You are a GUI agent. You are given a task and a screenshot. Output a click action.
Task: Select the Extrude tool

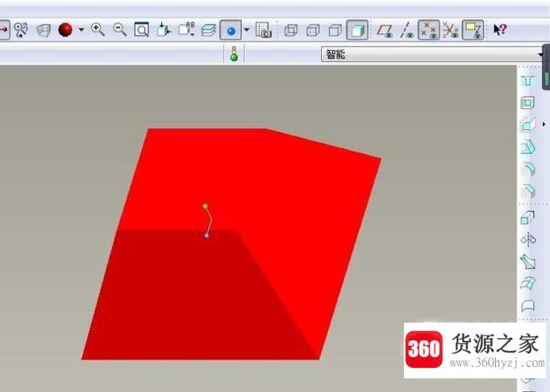coord(527,218)
